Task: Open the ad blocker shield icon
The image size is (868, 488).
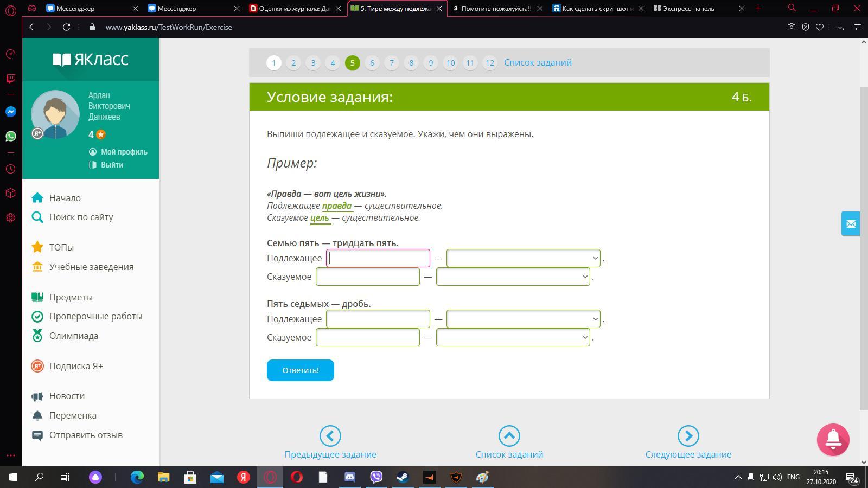Action: 806,27
